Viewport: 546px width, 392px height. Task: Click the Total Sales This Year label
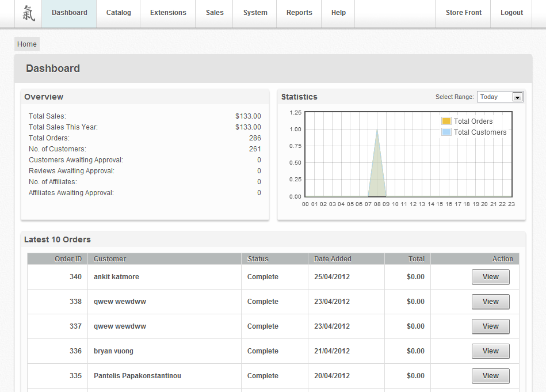63,127
